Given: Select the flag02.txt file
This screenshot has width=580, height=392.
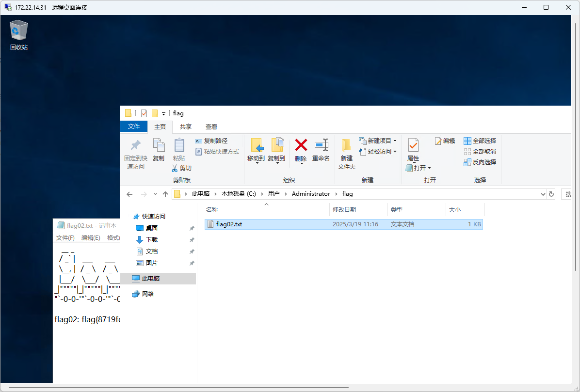Looking at the screenshot, I should (229, 224).
